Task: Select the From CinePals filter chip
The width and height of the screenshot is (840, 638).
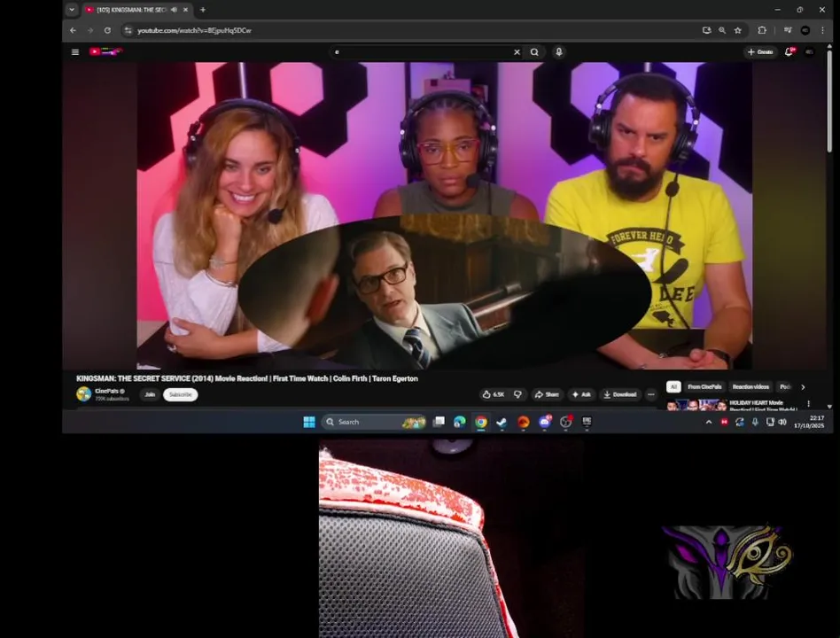Action: pos(704,386)
